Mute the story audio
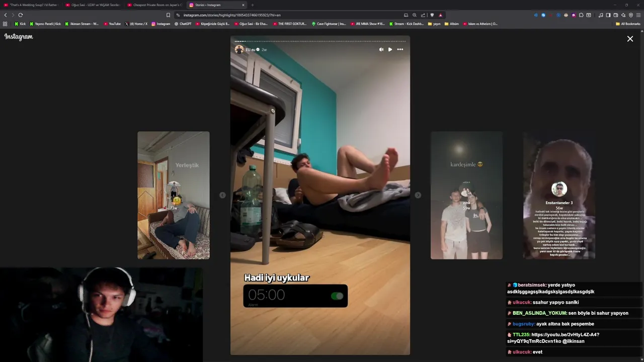This screenshot has height=362, width=644. tap(381, 49)
